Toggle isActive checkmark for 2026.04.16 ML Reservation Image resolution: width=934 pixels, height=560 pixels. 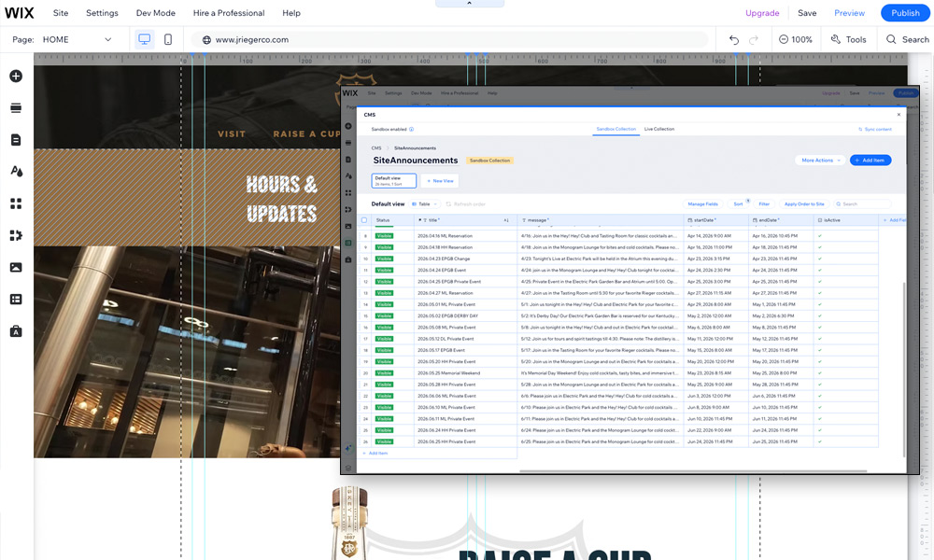[x=820, y=236]
